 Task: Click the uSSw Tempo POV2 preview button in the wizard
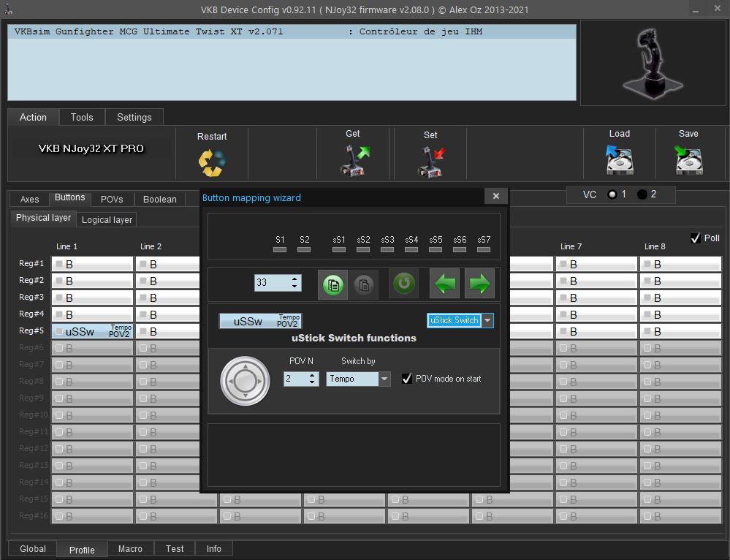point(260,321)
